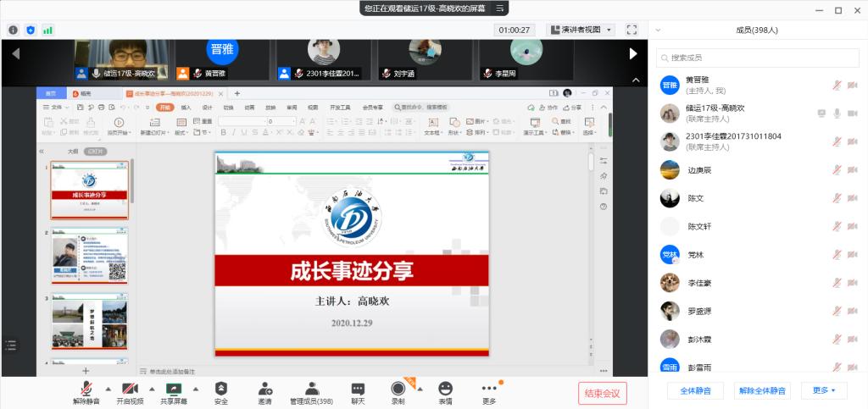Click the 全体静音 mute all button
This screenshot has width=868, height=409.
tap(695, 390)
